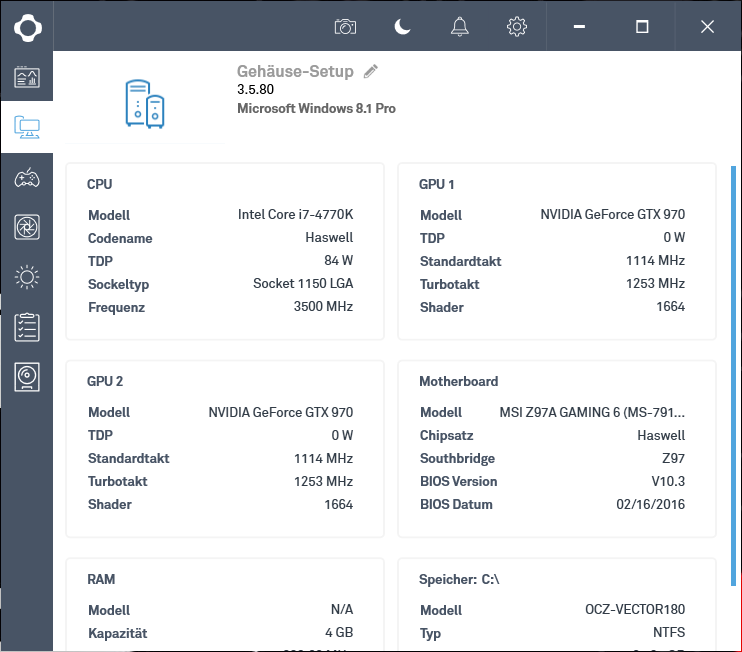Click Socket 1150 LGA value
This screenshot has height=652, width=742.
point(303,283)
